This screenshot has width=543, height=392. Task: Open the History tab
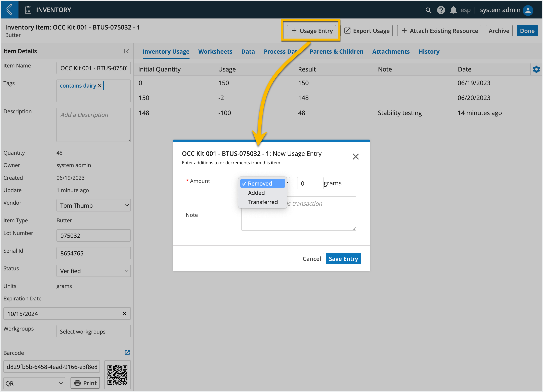coord(429,51)
